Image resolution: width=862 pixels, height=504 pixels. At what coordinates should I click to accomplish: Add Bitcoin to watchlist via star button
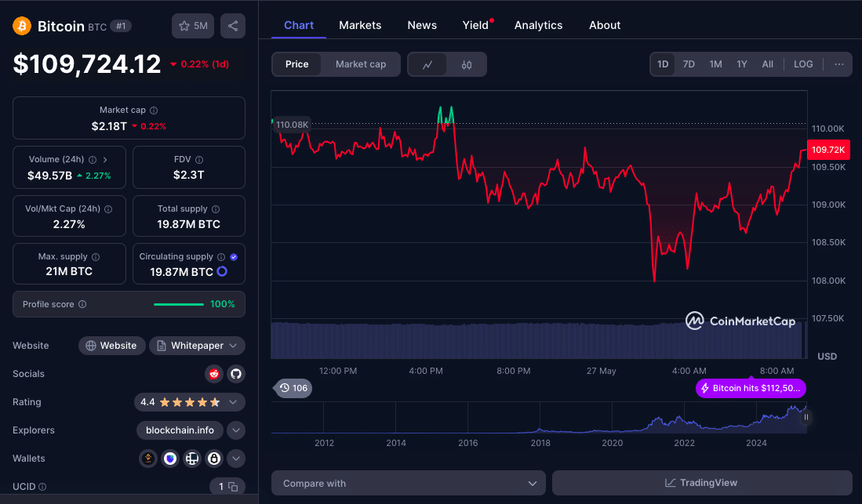[x=193, y=26]
